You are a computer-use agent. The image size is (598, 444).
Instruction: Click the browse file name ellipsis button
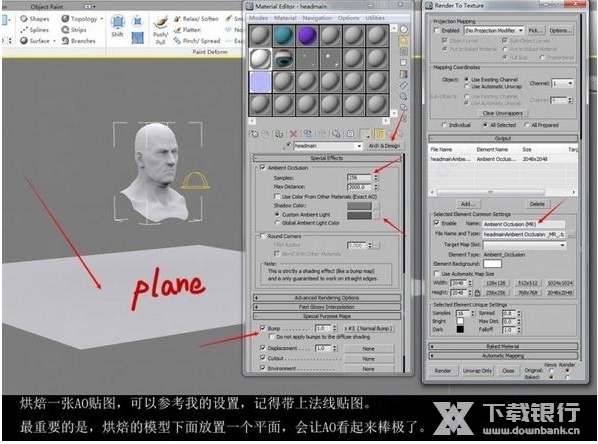point(571,234)
